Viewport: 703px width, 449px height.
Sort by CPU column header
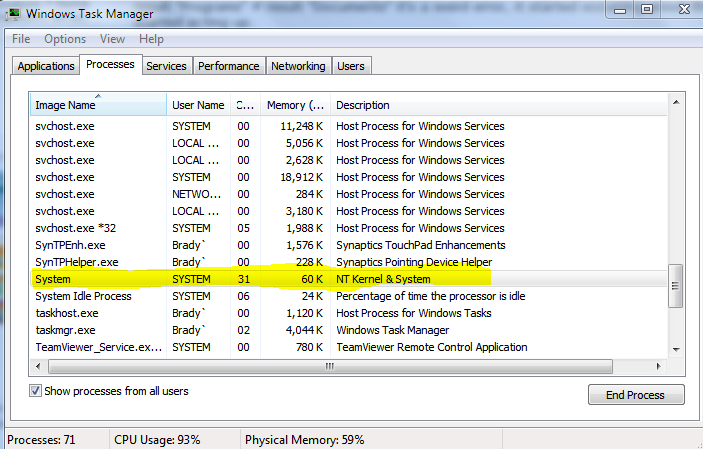[x=246, y=105]
